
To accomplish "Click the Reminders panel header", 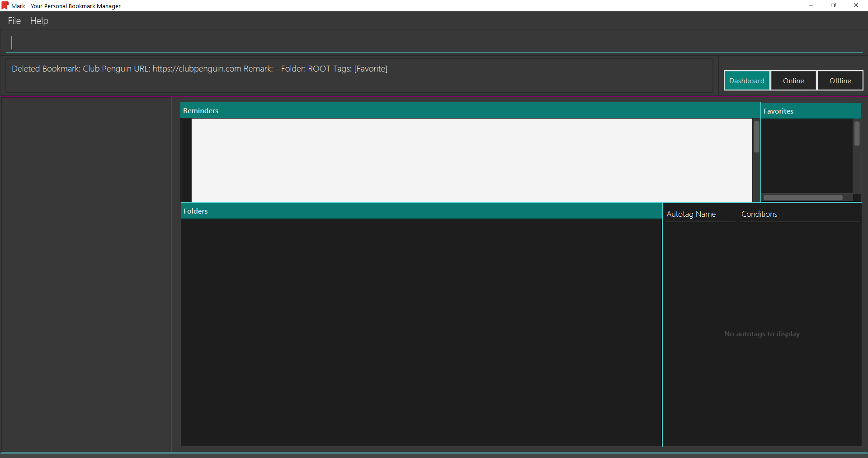I will tap(470, 110).
